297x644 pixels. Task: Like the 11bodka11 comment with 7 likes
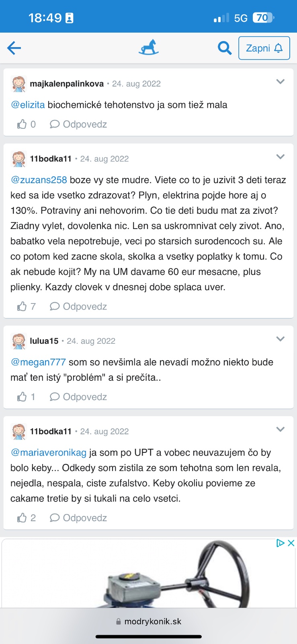22,307
